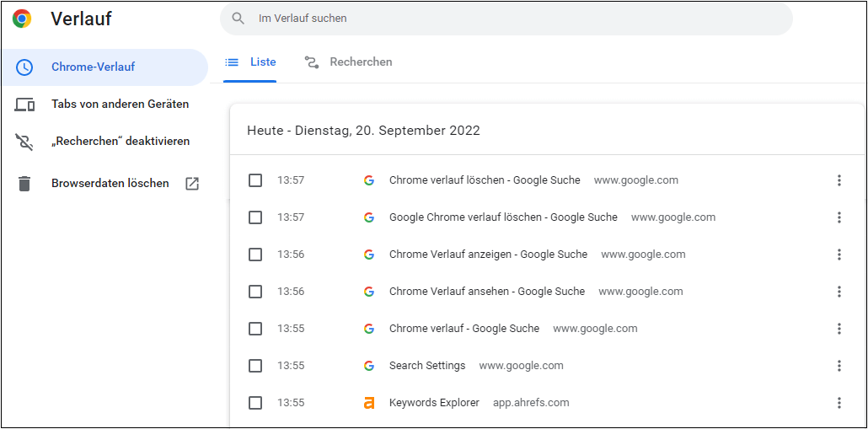Click Google favicon of Chrome verlauf löschen entry

coord(369,180)
